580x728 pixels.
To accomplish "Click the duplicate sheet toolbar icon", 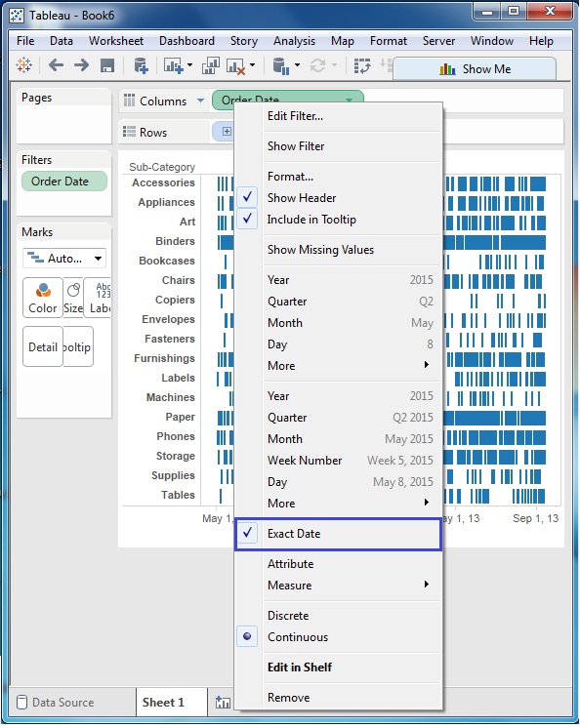I will click(x=210, y=66).
